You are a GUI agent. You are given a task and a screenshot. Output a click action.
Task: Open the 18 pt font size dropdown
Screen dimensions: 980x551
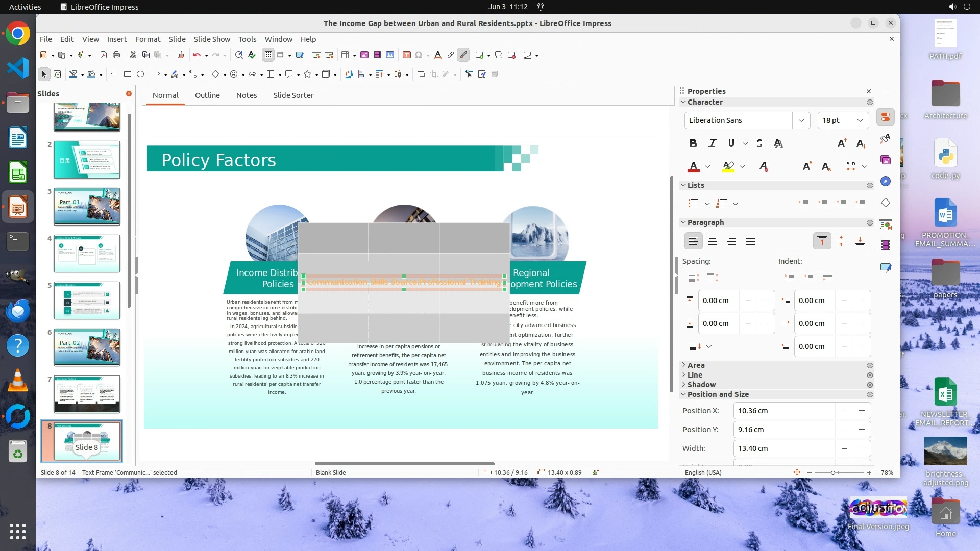(x=860, y=120)
